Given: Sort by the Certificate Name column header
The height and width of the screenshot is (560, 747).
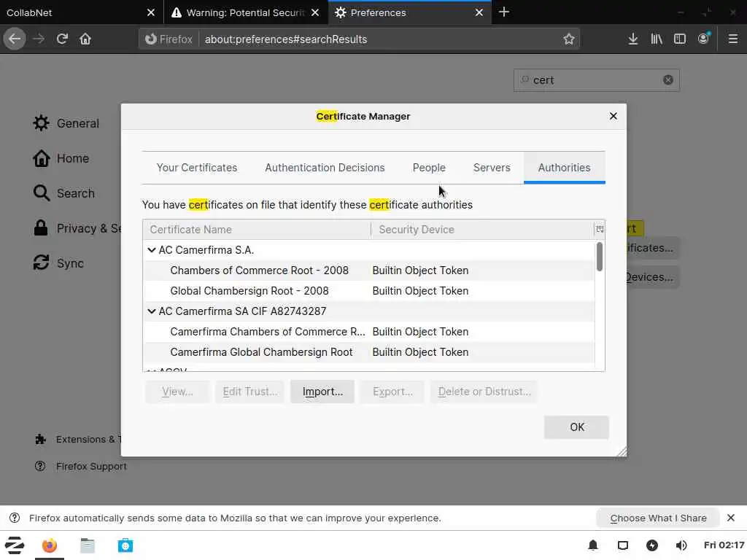Looking at the screenshot, I should pyautogui.click(x=257, y=230).
